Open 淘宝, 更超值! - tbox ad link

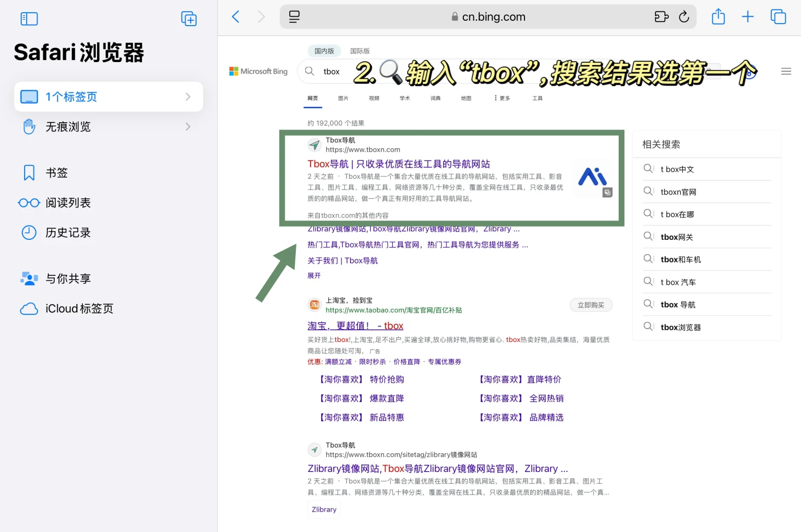(355, 326)
